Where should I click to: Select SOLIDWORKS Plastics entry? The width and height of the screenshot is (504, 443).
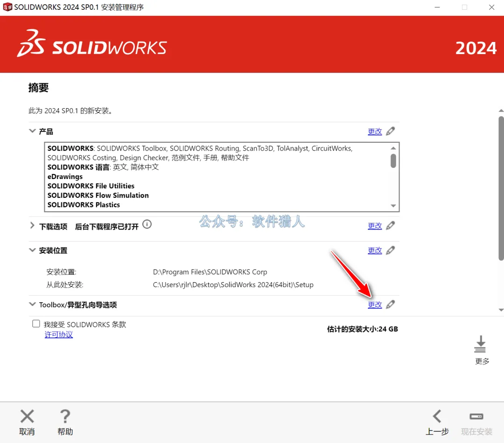[x=84, y=205]
